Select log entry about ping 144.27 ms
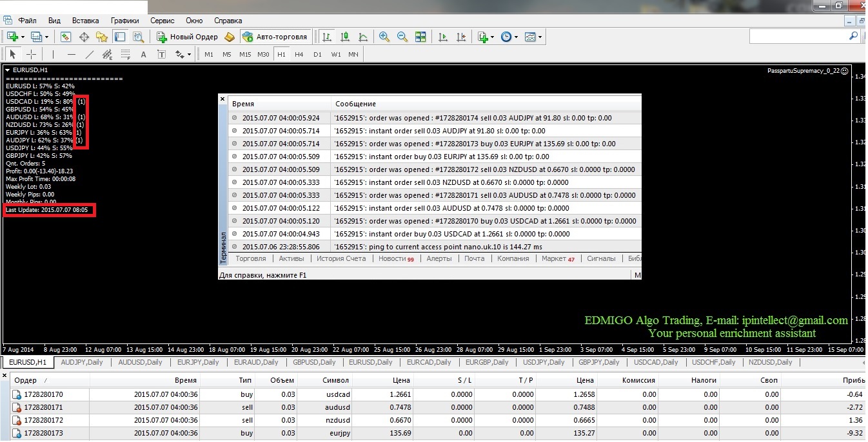The height and width of the screenshot is (442, 868). pos(435,247)
